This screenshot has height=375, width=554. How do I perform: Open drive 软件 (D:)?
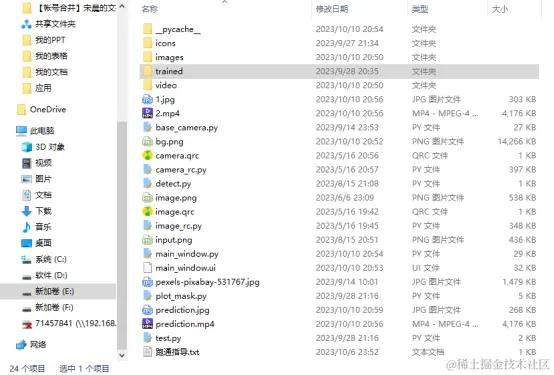click(51, 275)
